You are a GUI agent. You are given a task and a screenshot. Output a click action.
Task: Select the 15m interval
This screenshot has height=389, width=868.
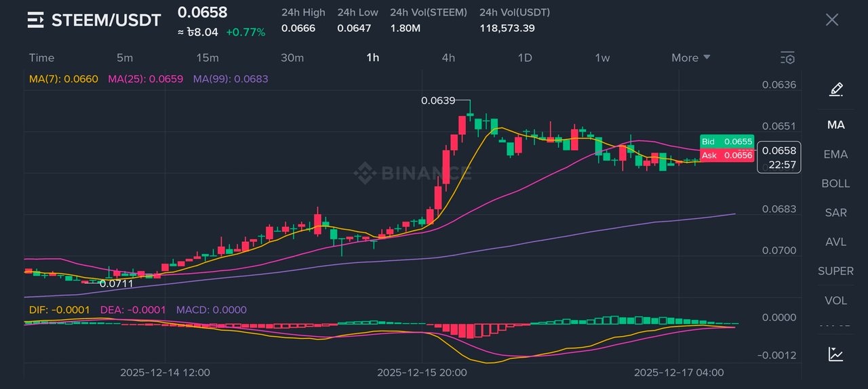click(208, 58)
